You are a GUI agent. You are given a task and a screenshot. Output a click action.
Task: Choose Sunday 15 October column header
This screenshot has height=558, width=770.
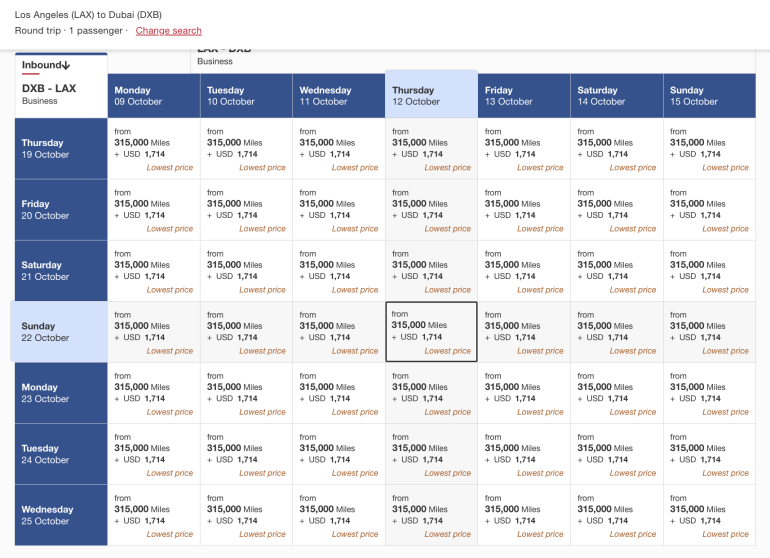coord(708,96)
